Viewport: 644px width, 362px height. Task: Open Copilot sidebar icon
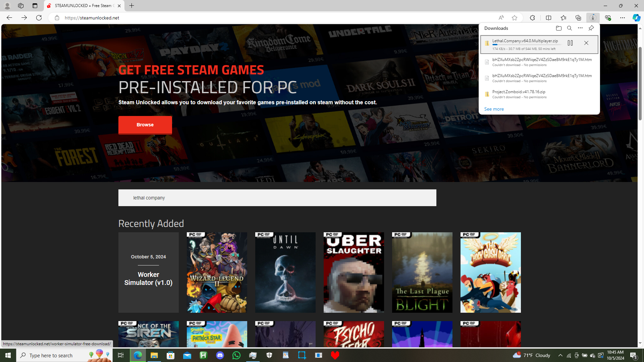pos(636,18)
